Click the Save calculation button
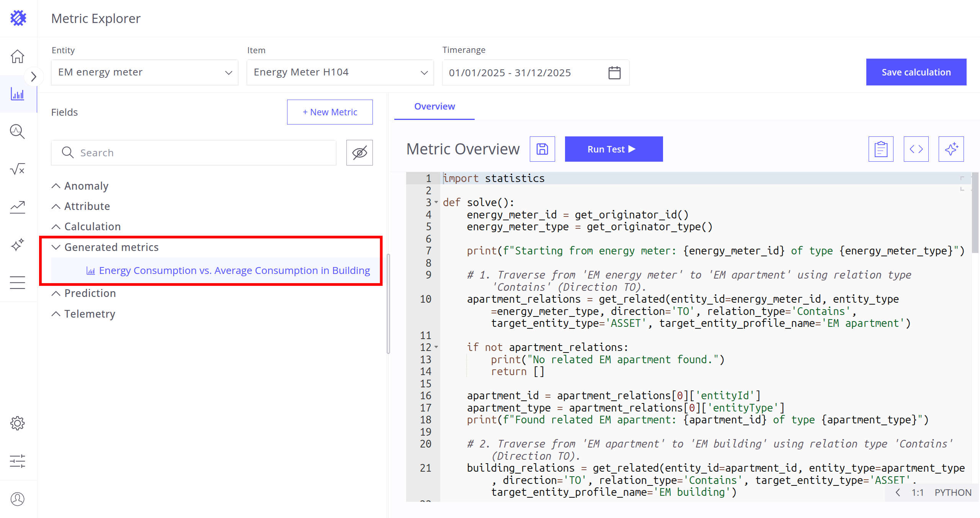The width and height of the screenshot is (980, 518). point(916,72)
